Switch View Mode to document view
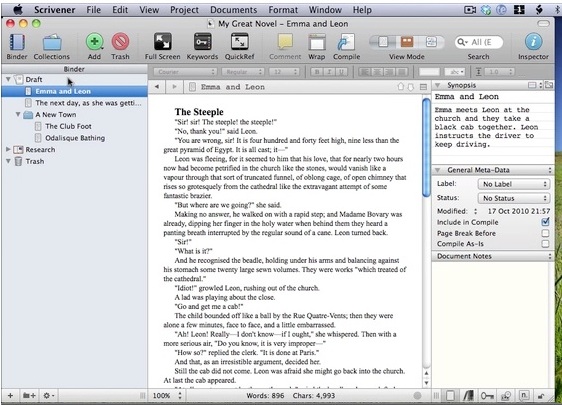Viewport: 562px width, 405px height. tap(383, 42)
